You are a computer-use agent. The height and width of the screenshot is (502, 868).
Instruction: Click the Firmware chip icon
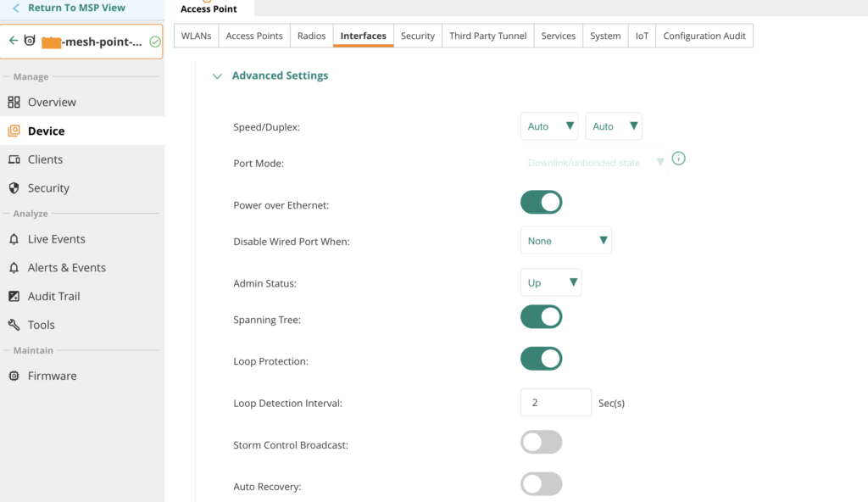[14, 376]
